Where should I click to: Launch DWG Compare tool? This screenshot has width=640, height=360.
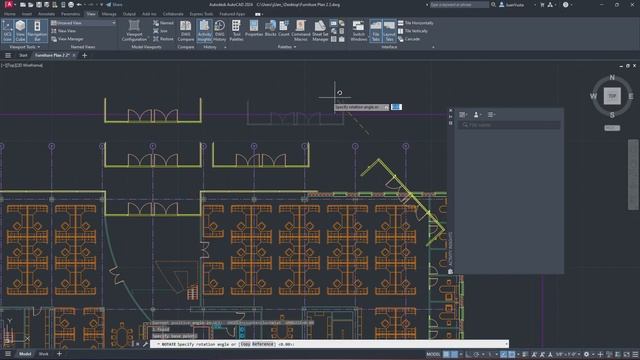[186, 31]
